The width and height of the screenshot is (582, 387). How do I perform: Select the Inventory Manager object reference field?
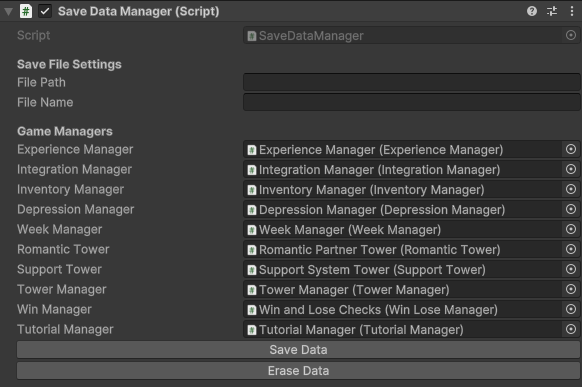tap(402, 190)
